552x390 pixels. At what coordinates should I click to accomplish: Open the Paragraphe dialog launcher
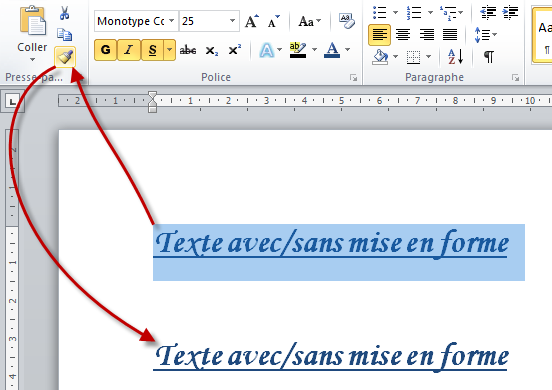coord(515,78)
